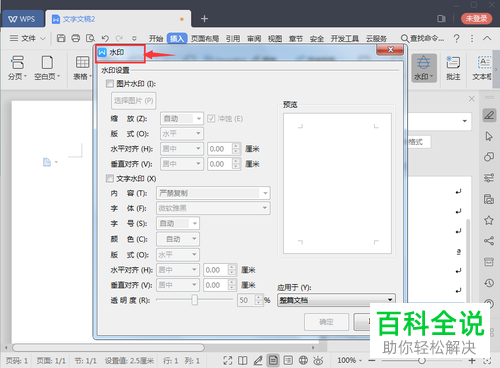Open Print Preview icon
Viewport: 500px width, 368px height.
click(x=90, y=38)
